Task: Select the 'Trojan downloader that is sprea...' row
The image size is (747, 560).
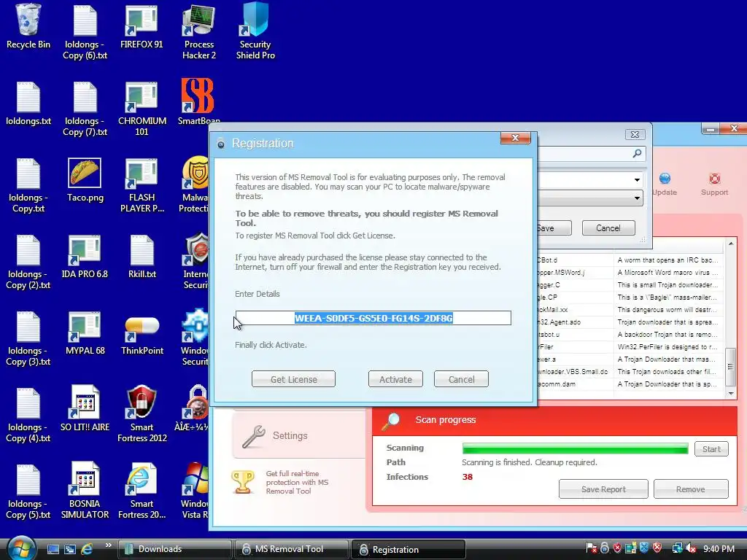Action: point(629,322)
